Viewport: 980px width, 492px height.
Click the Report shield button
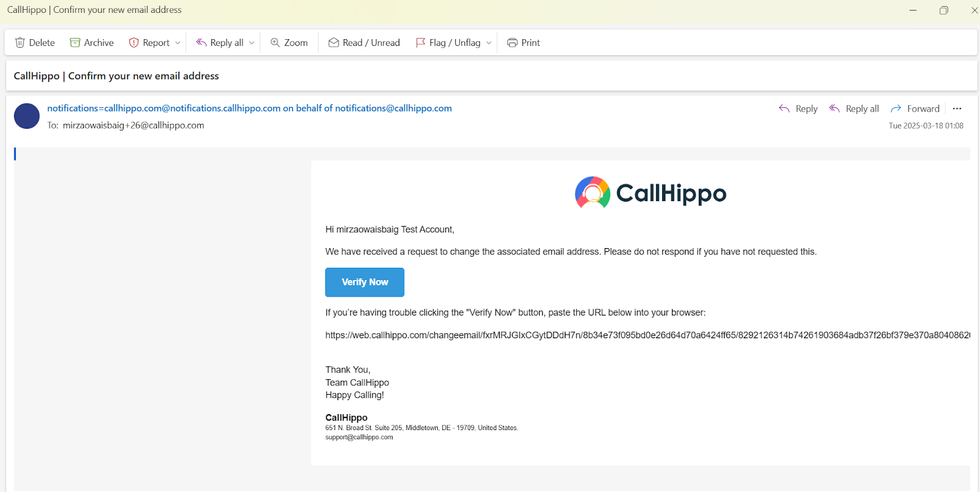[149, 42]
